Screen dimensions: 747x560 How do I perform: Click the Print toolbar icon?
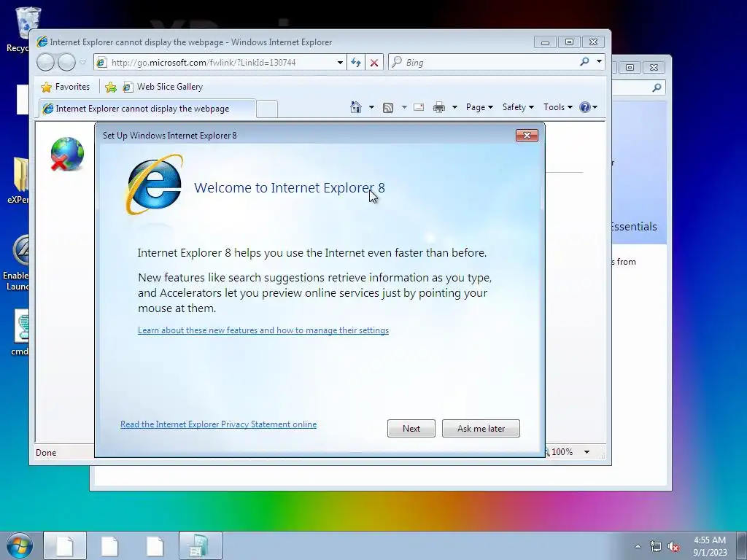point(438,107)
